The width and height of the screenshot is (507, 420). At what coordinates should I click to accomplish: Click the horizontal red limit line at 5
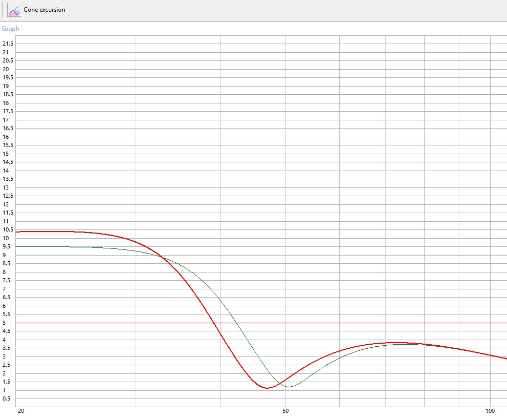pos(261,323)
